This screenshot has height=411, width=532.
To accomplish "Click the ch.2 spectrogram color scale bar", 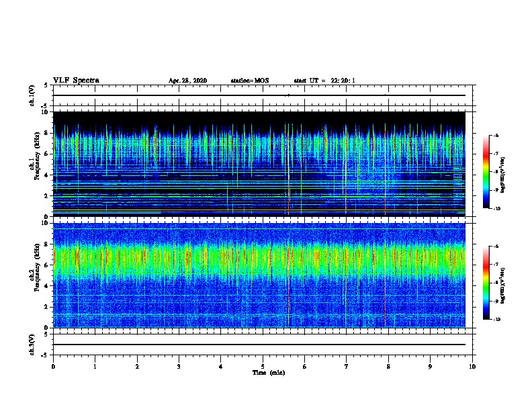I will 486,283.
